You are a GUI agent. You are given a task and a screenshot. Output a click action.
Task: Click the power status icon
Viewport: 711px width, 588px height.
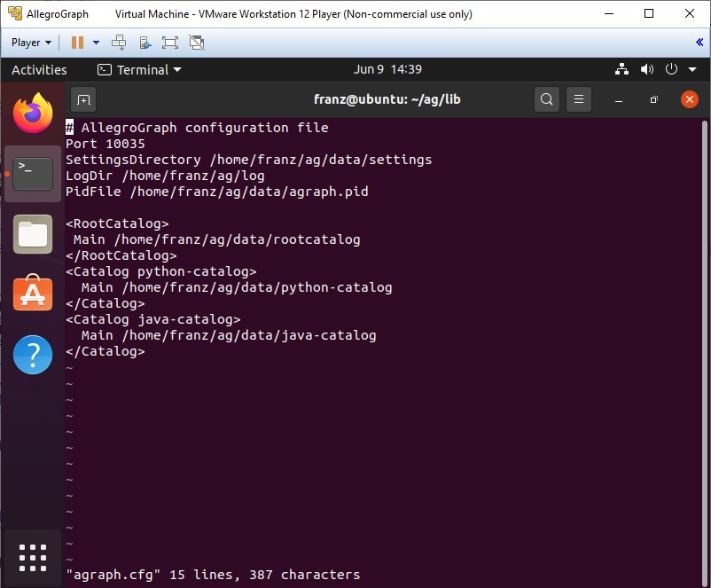[x=671, y=69]
